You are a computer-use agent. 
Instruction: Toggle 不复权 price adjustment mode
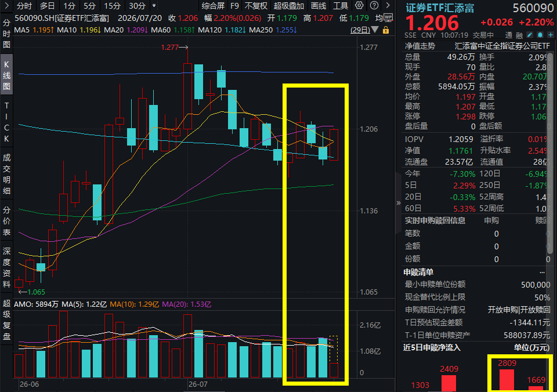(x=256, y=6)
